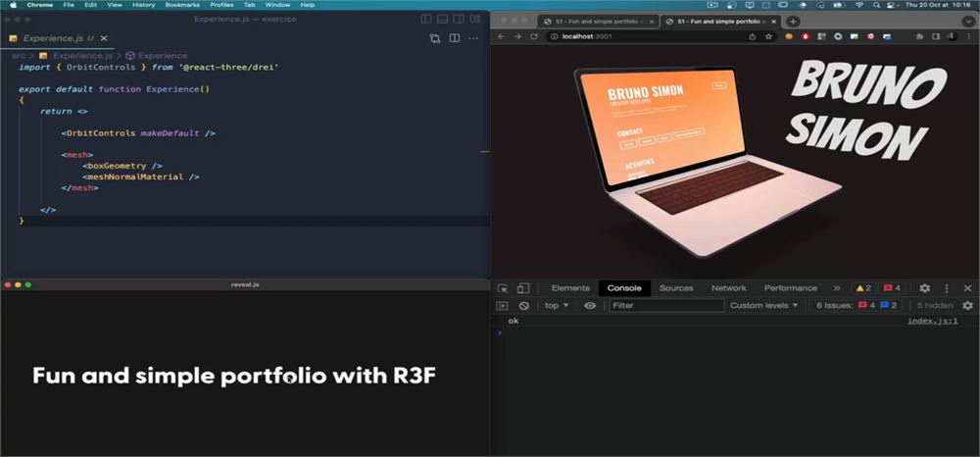Switch to Console DevTools tab
Viewport: 980px width, 457px height.
[x=624, y=288]
